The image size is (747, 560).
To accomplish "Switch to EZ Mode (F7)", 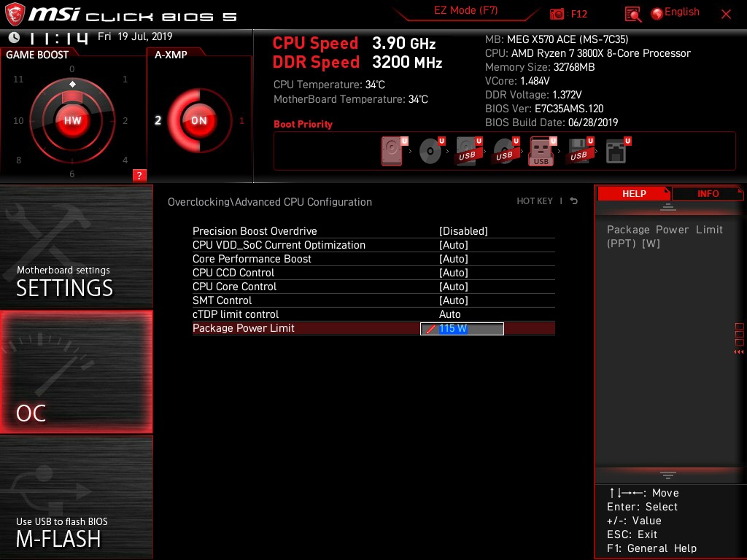I will [x=465, y=10].
